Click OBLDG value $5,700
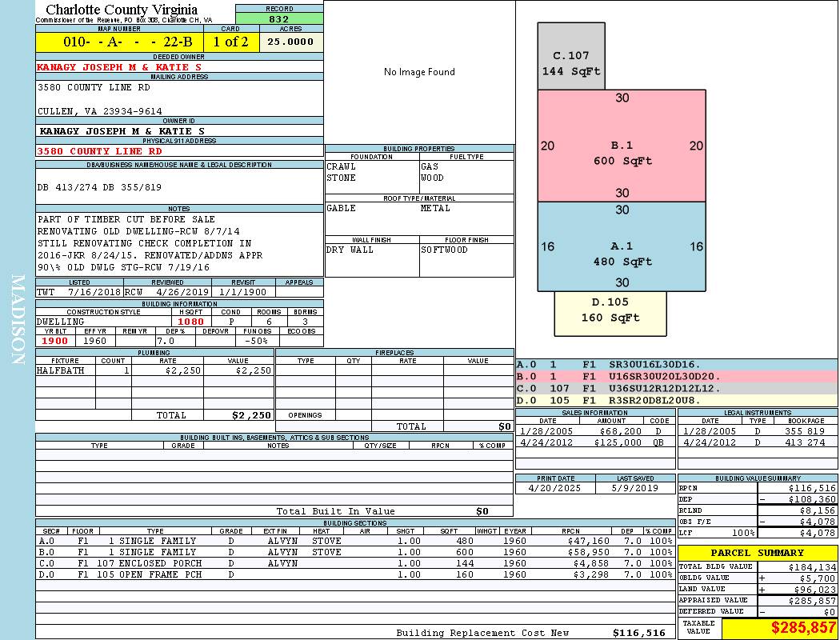This screenshot has height=640, width=840. (x=818, y=578)
